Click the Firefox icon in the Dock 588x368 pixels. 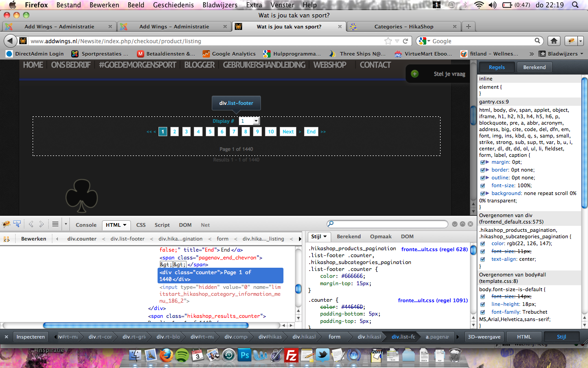click(x=166, y=356)
